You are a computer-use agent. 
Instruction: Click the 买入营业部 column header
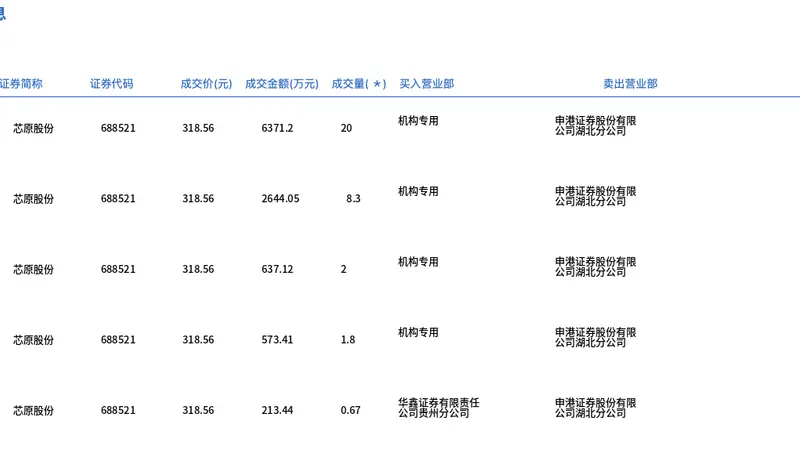[427, 84]
